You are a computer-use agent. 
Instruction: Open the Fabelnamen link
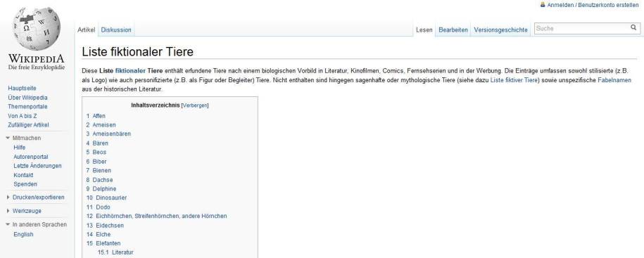[614, 80]
